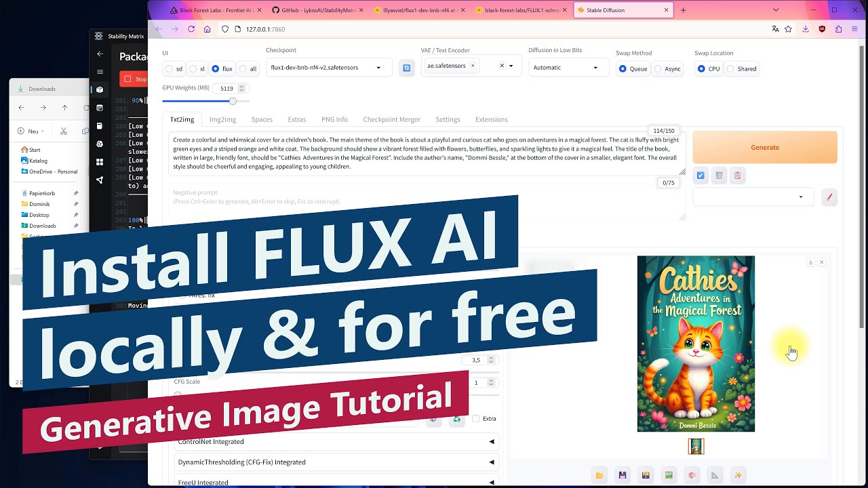Adjust the GPU Weights slider handle

click(x=233, y=101)
